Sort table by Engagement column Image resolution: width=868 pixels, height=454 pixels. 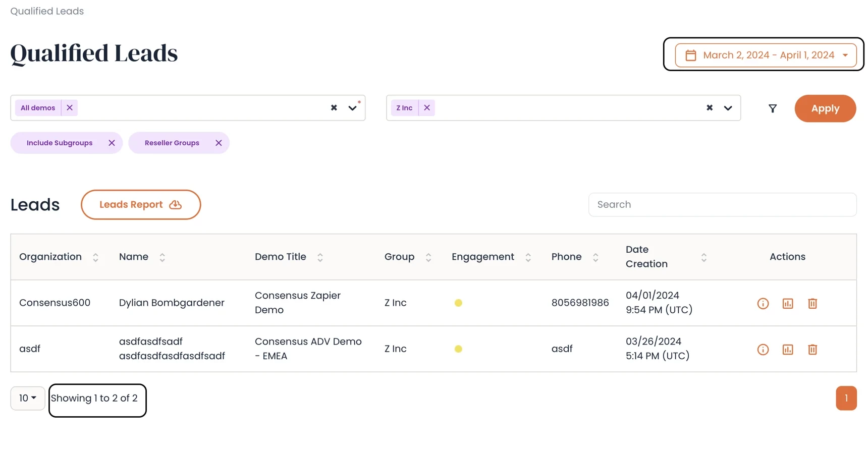(x=528, y=257)
